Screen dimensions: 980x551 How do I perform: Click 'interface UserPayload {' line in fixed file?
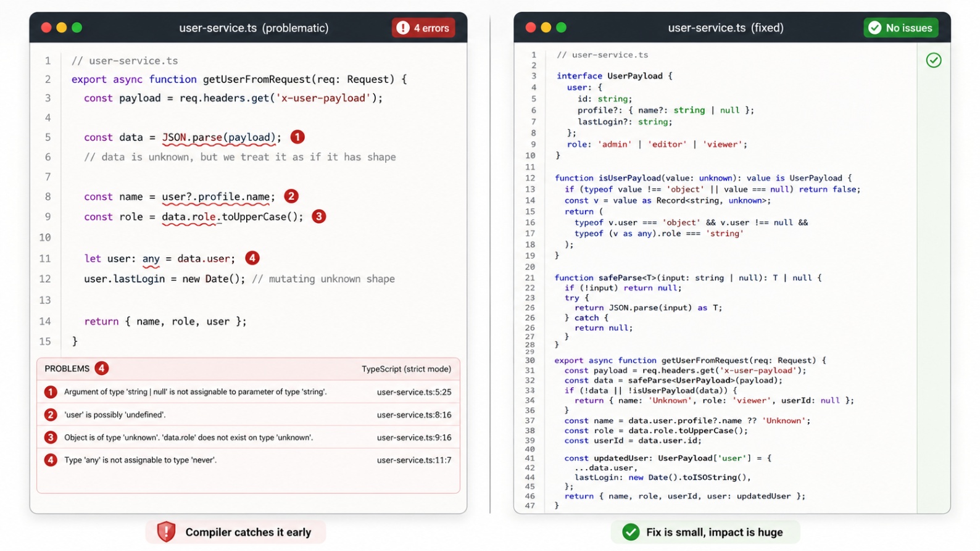pos(615,76)
